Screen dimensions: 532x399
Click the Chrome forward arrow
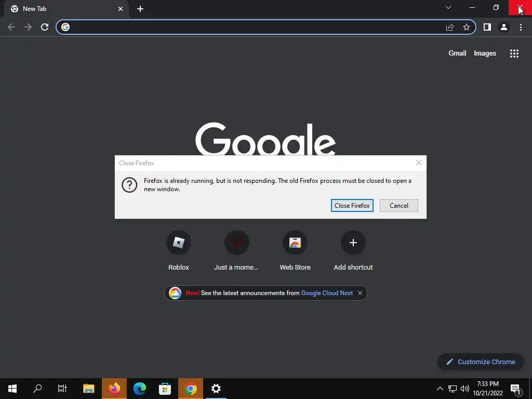coord(28,27)
